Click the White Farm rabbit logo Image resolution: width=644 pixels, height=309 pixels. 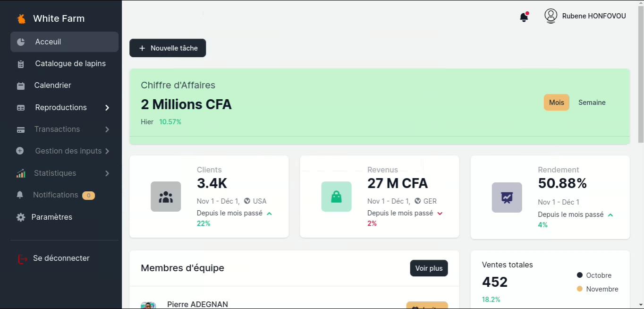pyautogui.click(x=21, y=19)
